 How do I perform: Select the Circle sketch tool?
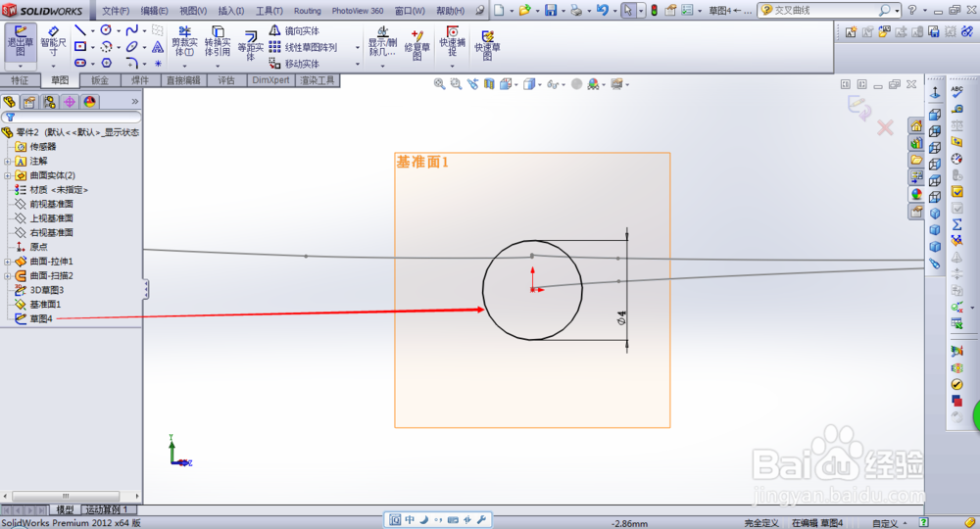click(106, 30)
